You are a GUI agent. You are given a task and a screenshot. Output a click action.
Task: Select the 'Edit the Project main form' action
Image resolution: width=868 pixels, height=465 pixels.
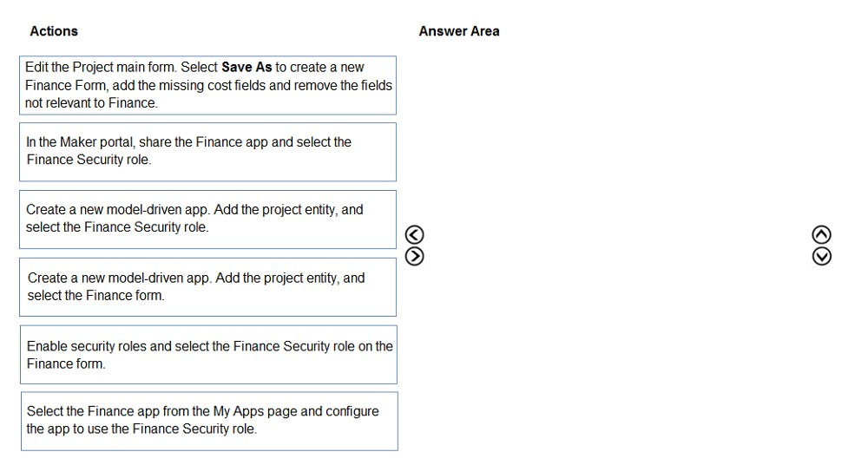tap(207, 85)
